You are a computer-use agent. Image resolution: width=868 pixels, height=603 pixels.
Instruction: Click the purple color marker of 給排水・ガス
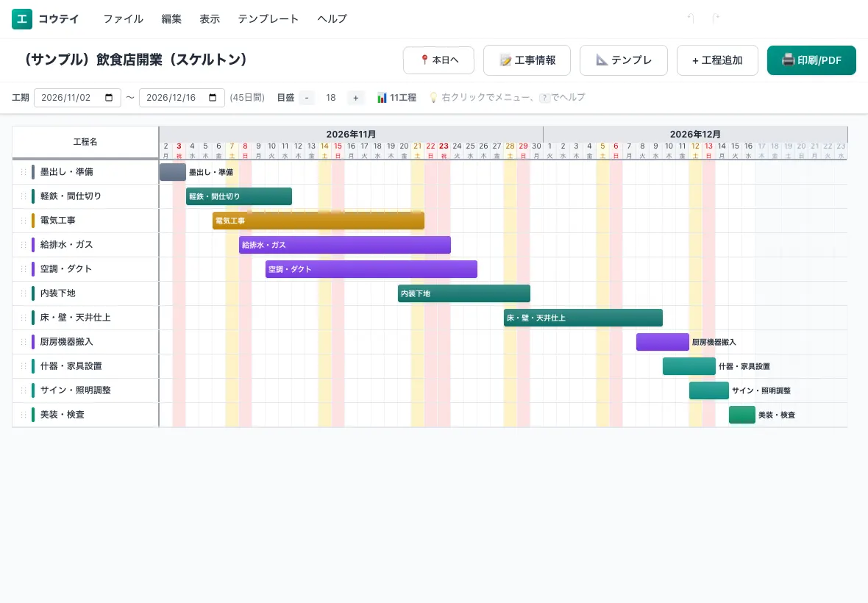(33, 245)
